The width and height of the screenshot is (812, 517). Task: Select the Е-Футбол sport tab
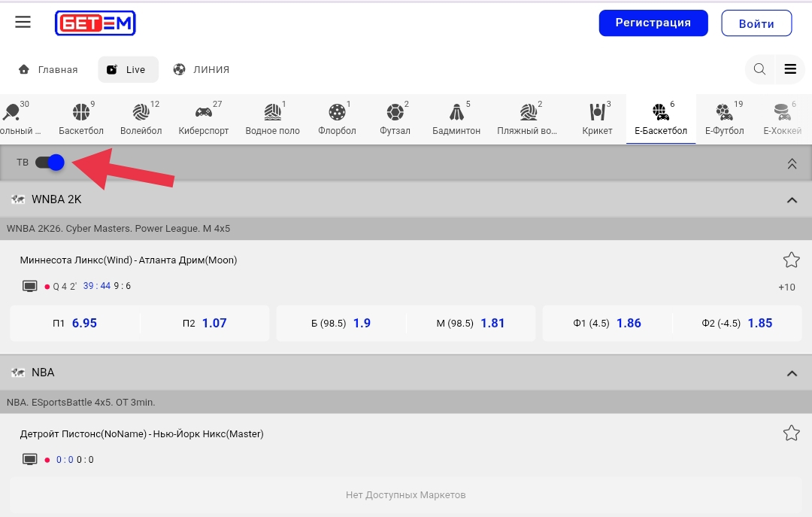pos(724,119)
